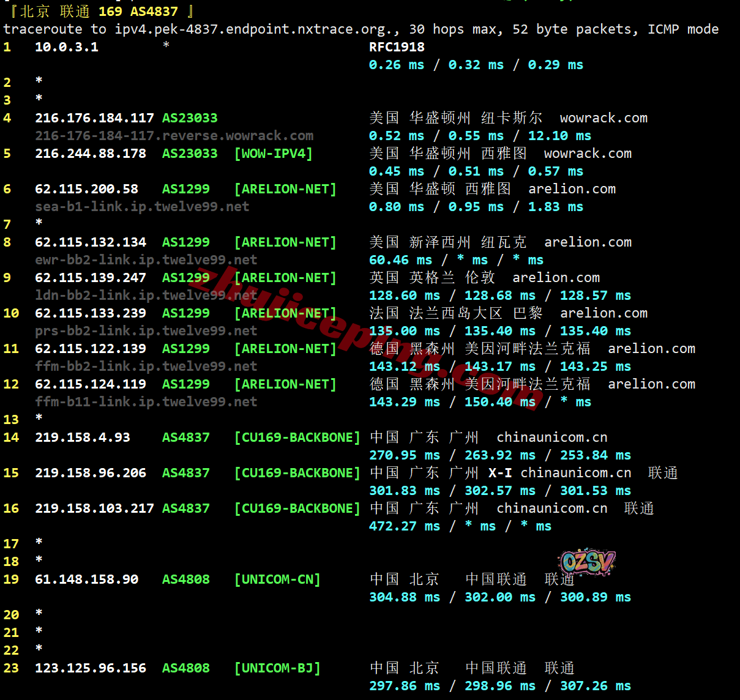Select the ldn-bb2-link.ip.twelve99.net hostname

[146, 296]
